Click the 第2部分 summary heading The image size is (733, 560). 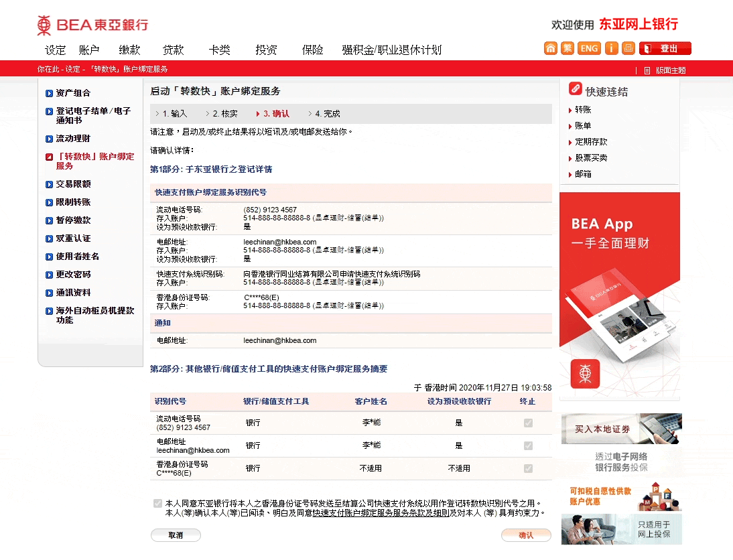pos(269,369)
